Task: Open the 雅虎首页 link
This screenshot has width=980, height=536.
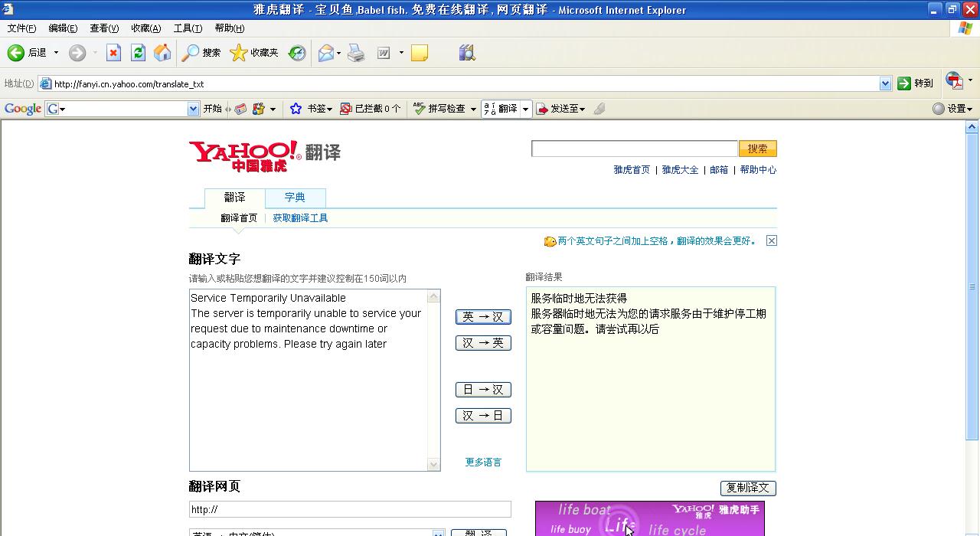Action: click(632, 170)
